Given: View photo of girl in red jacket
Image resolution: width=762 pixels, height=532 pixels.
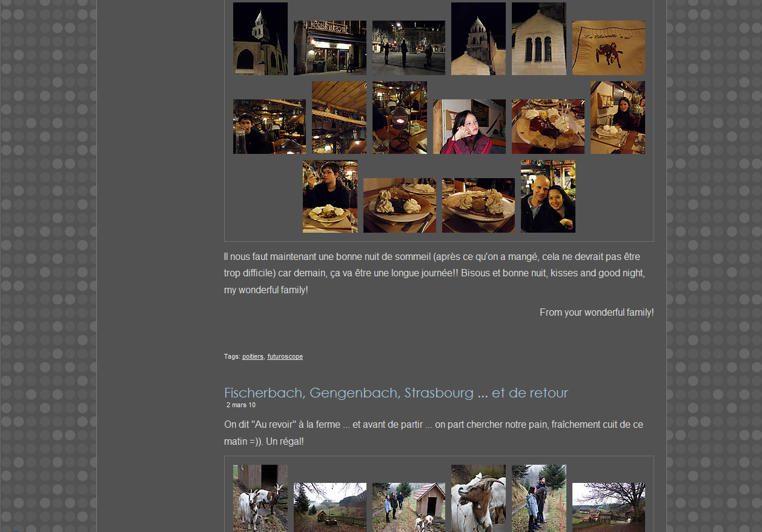Looking at the screenshot, I should point(469,127).
